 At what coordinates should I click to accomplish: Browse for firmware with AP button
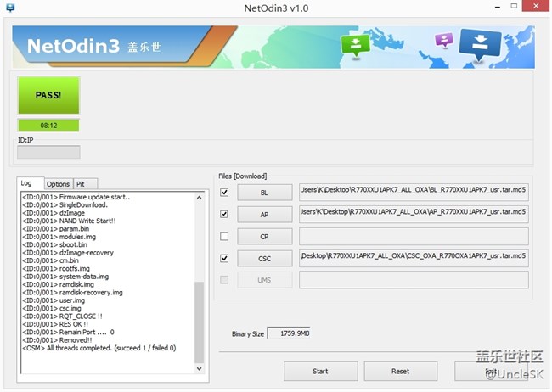pyautogui.click(x=264, y=215)
